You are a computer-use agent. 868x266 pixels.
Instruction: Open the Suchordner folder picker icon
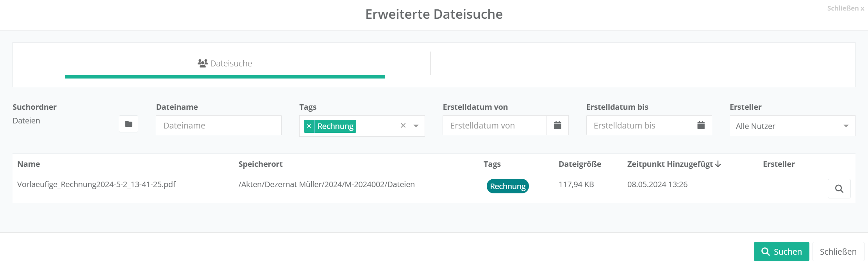[x=129, y=124]
